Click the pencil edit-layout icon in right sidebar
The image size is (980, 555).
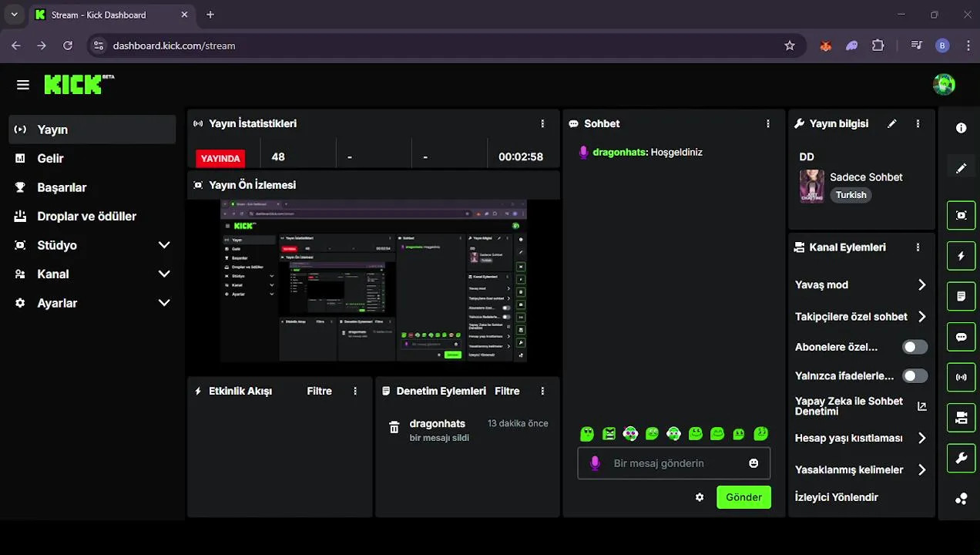click(961, 168)
